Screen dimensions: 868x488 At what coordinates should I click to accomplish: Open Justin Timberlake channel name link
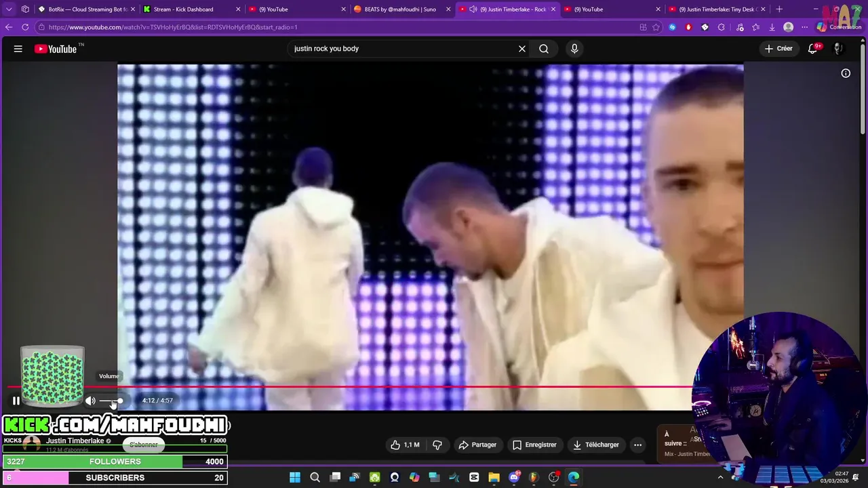pyautogui.click(x=75, y=441)
